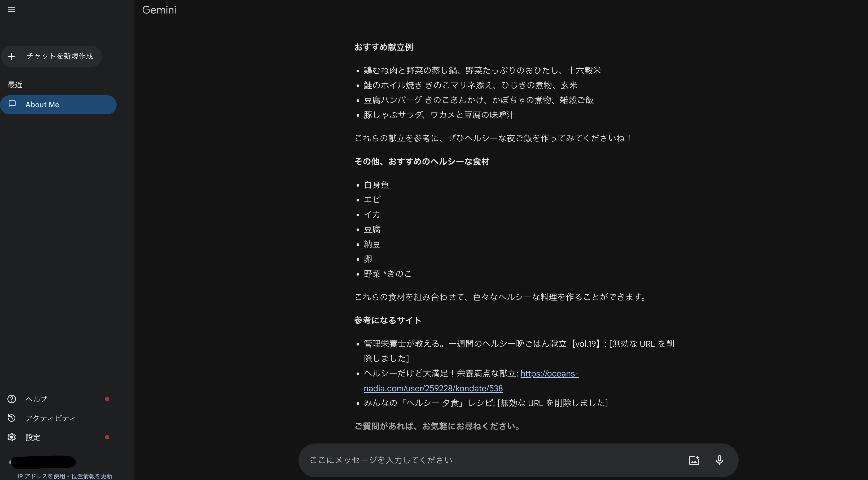Click the chat bubble icon beside About Me
Screen dimensions: 868x480
12,104
